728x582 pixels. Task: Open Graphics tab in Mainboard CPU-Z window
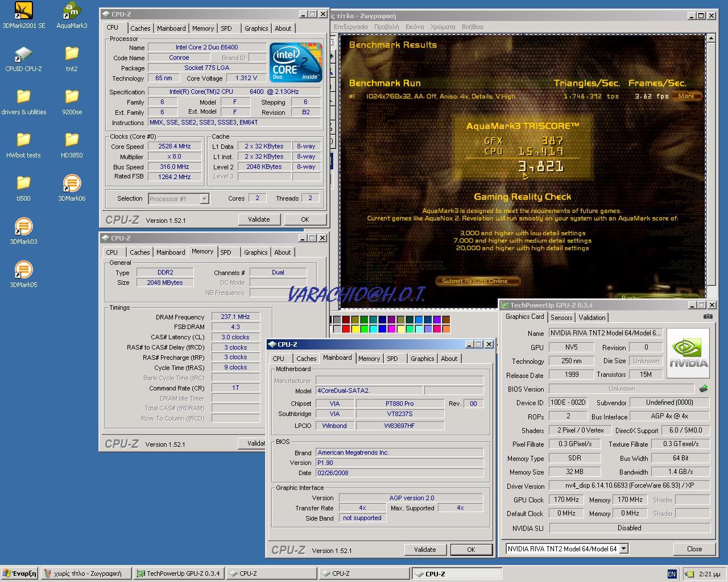[422, 359]
